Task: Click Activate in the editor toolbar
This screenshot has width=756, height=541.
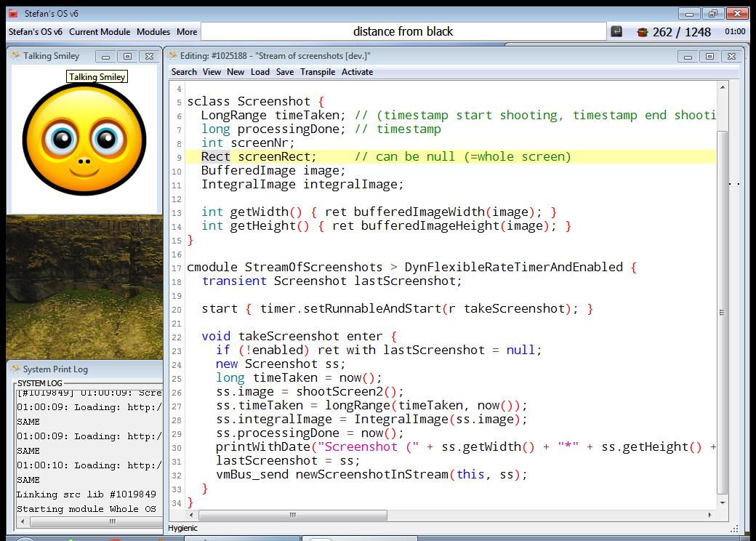Action: click(x=357, y=72)
